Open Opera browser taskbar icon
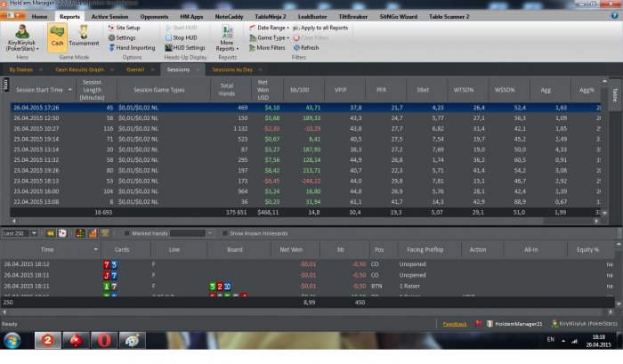Viewport: 623px width, 364px height. pyautogui.click(x=104, y=341)
